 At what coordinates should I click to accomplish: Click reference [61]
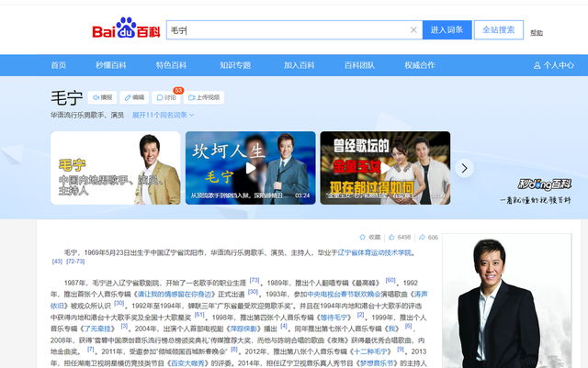tap(199, 315)
